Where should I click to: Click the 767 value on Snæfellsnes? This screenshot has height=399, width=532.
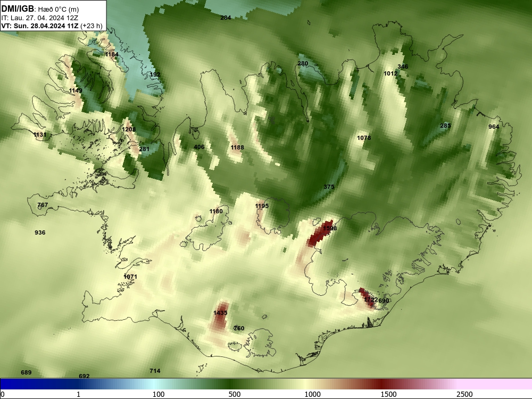click(x=43, y=205)
